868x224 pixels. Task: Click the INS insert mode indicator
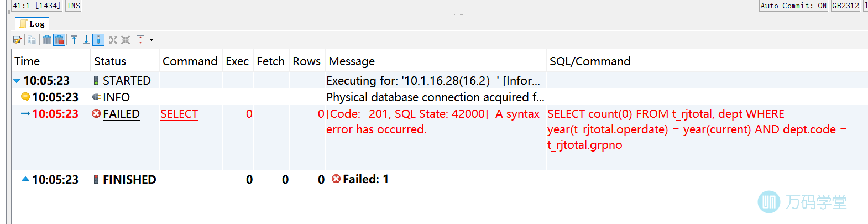coord(74,6)
